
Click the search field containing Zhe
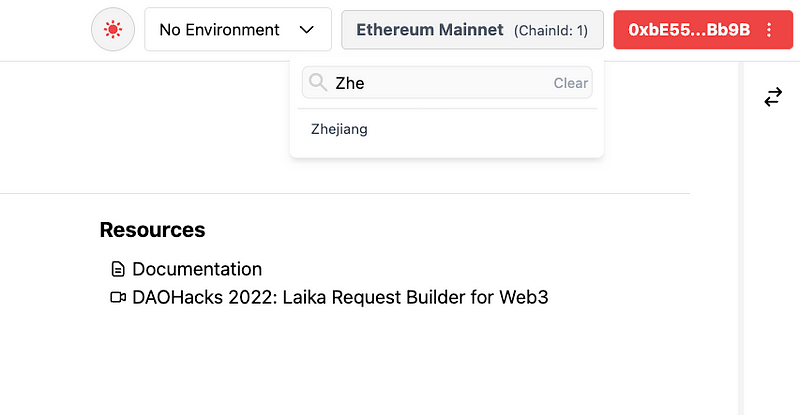440,83
